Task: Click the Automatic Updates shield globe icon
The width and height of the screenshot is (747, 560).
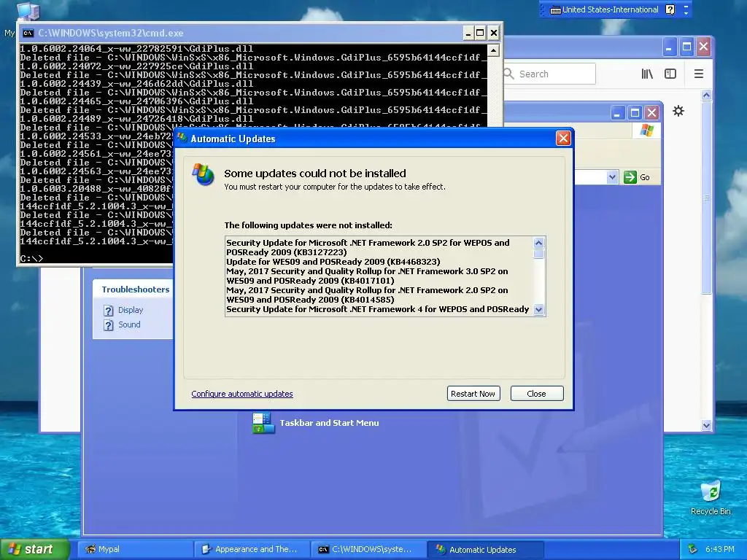Action: tap(203, 174)
